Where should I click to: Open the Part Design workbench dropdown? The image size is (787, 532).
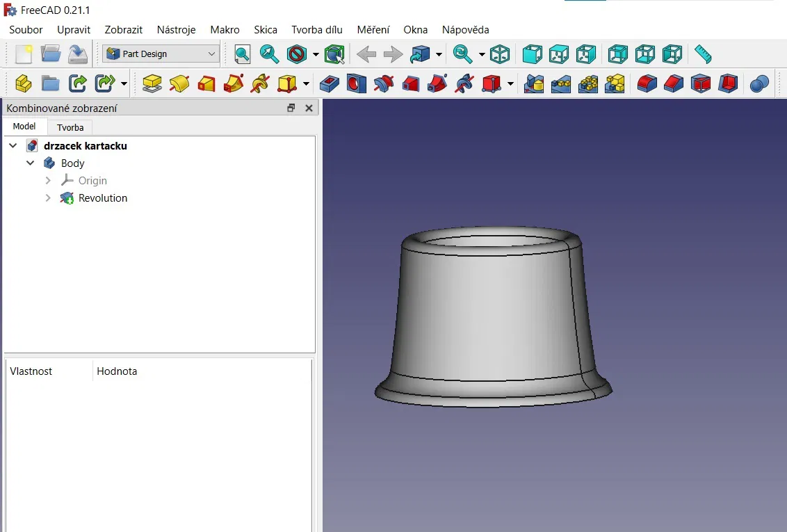161,54
